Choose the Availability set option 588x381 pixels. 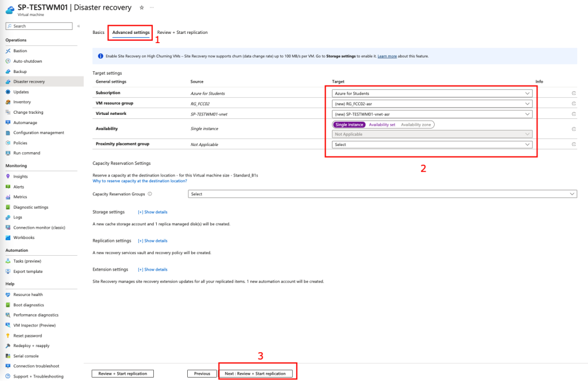pyautogui.click(x=382, y=125)
